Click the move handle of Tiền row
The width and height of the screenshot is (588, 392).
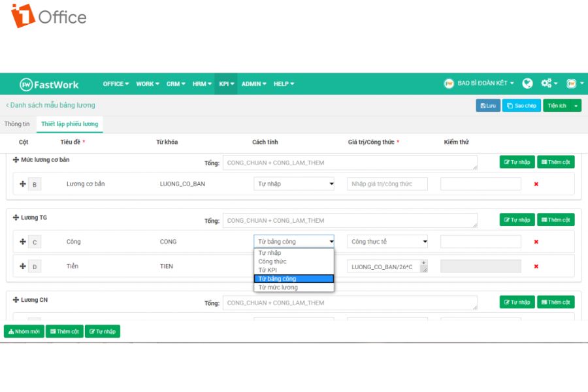click(23, 266)
